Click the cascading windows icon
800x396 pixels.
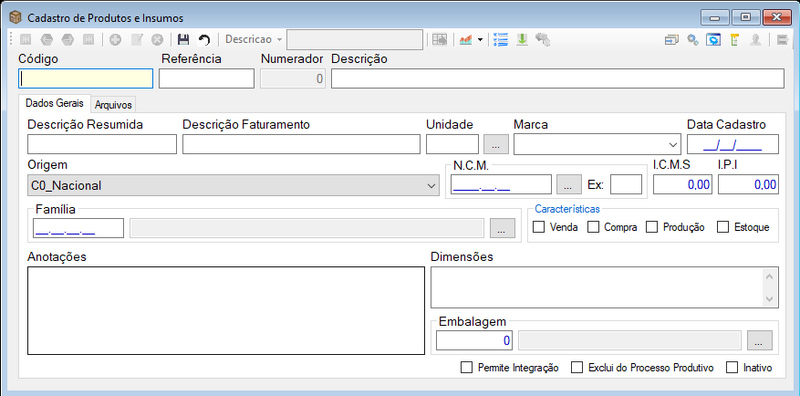671,40
